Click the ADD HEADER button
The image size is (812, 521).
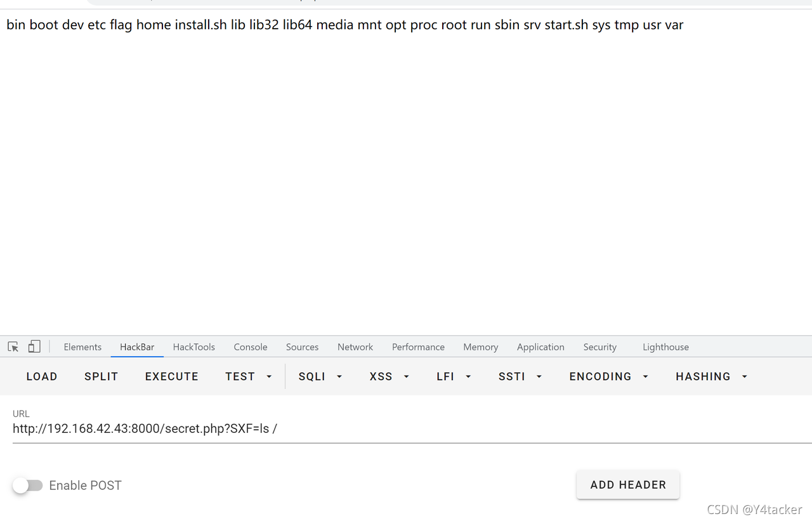628,485
